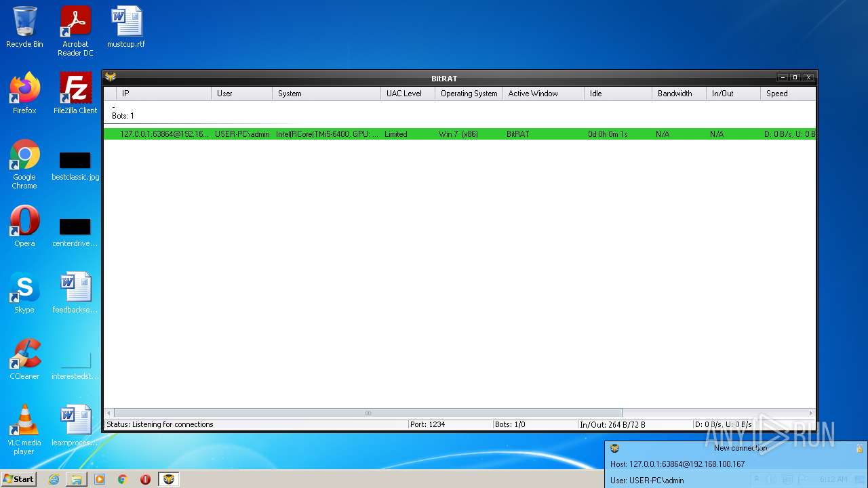The width and height of the screenshot is (868, 488).
Task: Open the Acrobat Reader DC shortcut
Action: click(75, 31)
